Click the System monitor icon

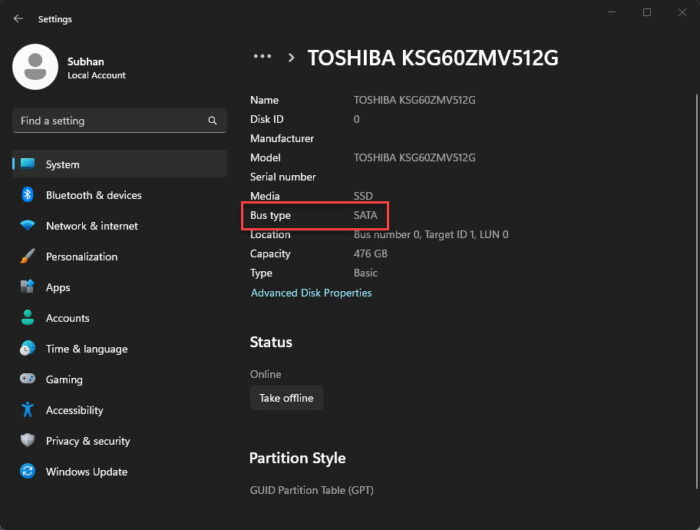click(28, 164)
